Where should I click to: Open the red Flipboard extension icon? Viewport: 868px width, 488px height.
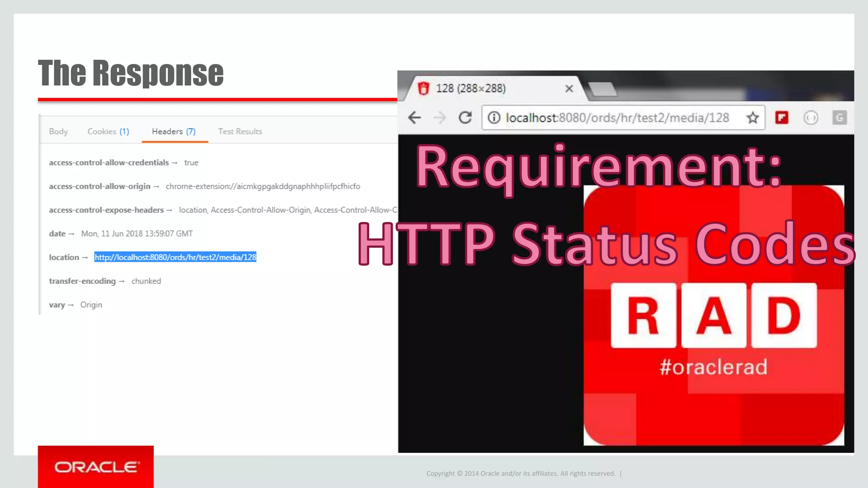point(782,117)
